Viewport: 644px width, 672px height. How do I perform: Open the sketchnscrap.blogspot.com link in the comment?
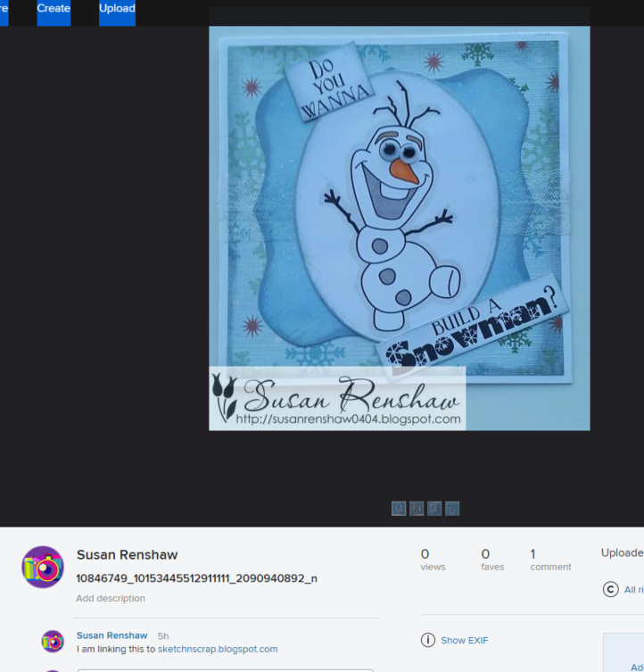coord(218,649)
